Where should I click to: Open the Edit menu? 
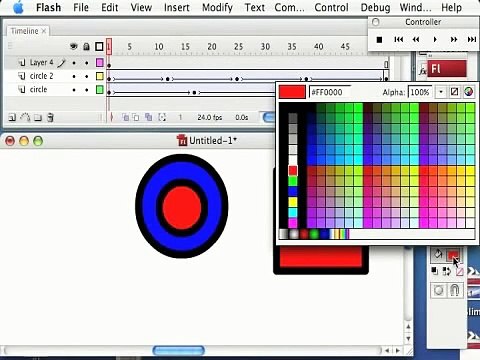[109, 7]
